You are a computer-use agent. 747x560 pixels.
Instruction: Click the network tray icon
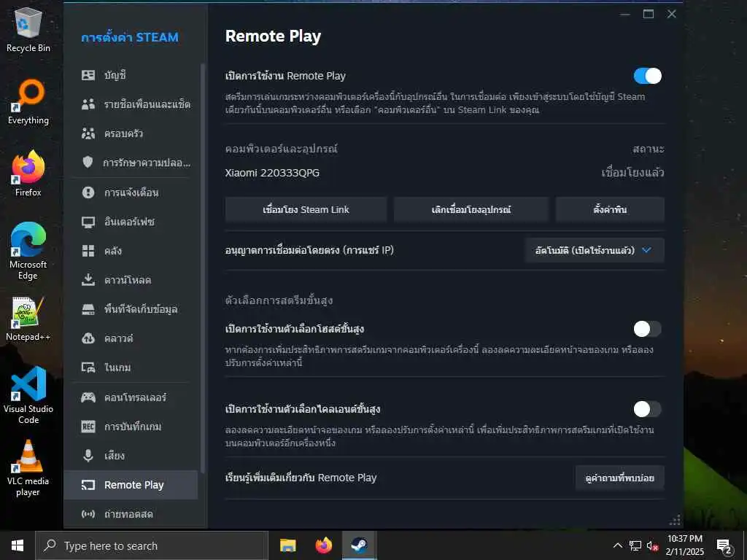pyautogui.click(x=635, y=545)
